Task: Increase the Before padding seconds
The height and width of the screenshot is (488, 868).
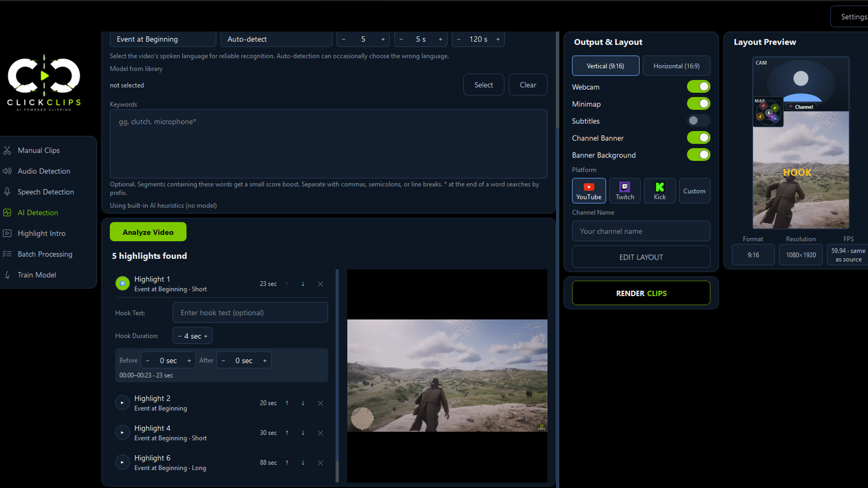Action: (x=189, y=361)
